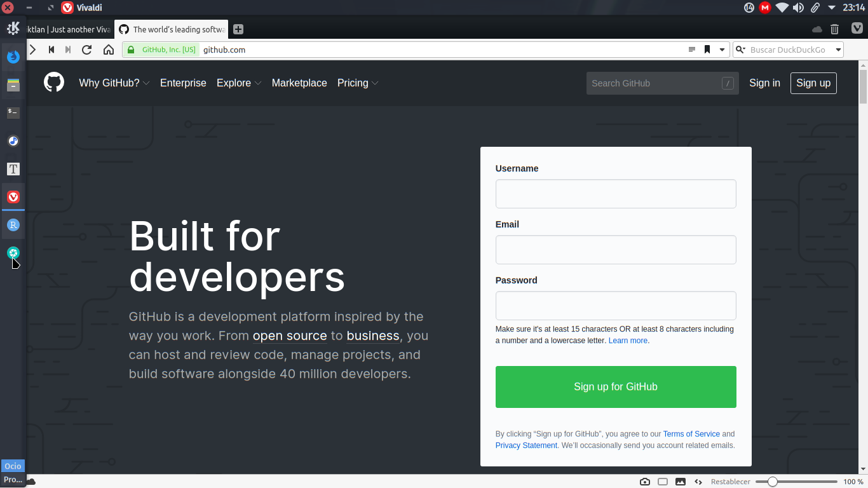This screenshot has width=868, height=488.
Task: Open a new tab with plus button
Action: [x=238, y=29]
